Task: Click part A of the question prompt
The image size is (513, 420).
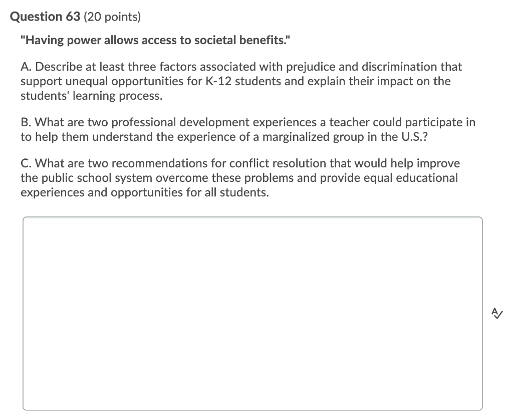Action: pos(240,81)
